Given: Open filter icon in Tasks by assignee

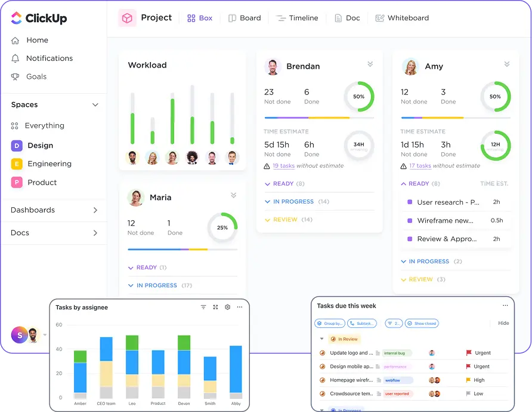Looking at the screenshot, I should pyautogui.click(x=203, y=307).
